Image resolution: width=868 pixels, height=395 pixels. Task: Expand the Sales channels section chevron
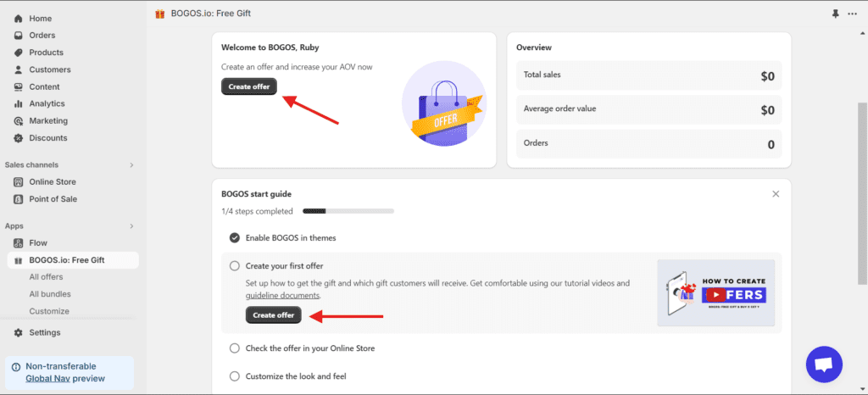click(x=131, y=165)
